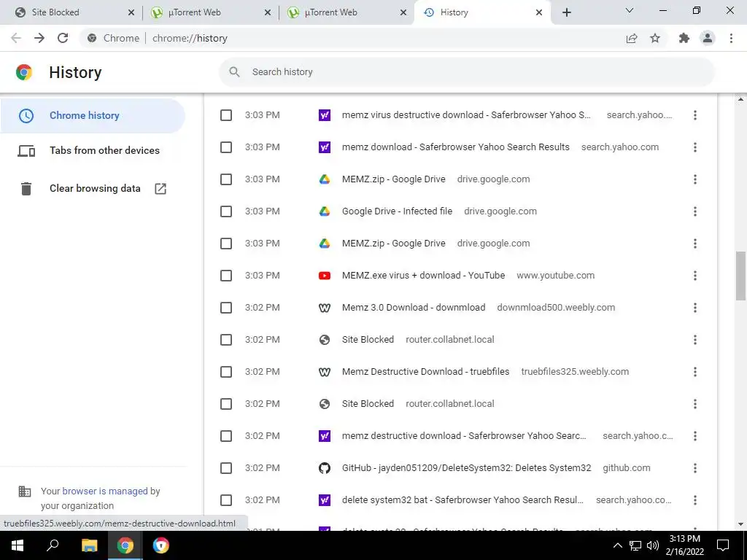Select checkbox for Memz Destructive Download - truebfiles
Screen dimensions: 747x560
coord(226,372)
